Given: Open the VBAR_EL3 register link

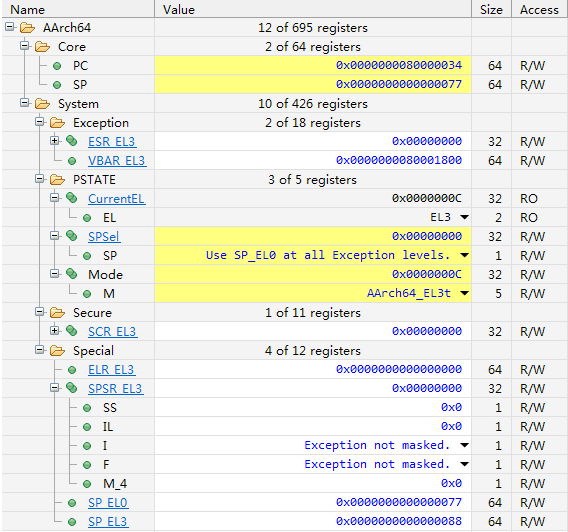Looking at the screenshot, I should pyautogui.click(x=117, y=160).
